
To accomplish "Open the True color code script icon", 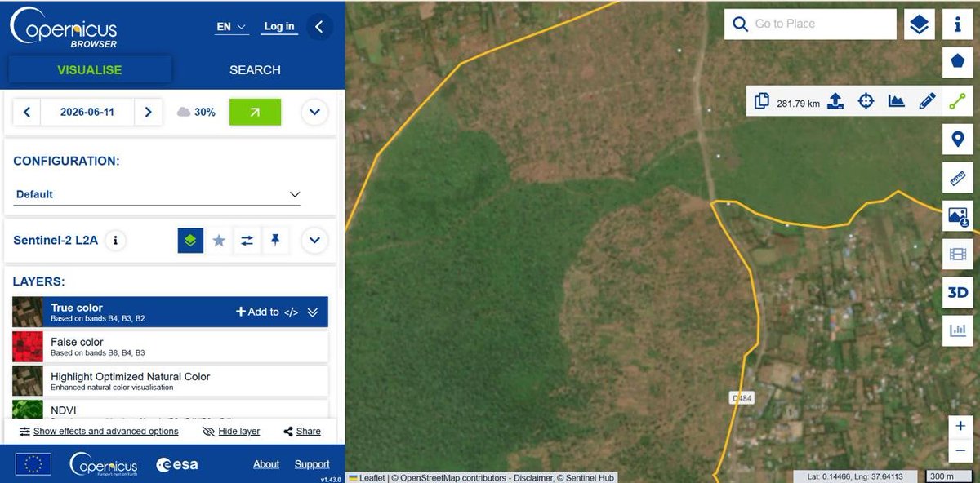I will tap(291, 312).
